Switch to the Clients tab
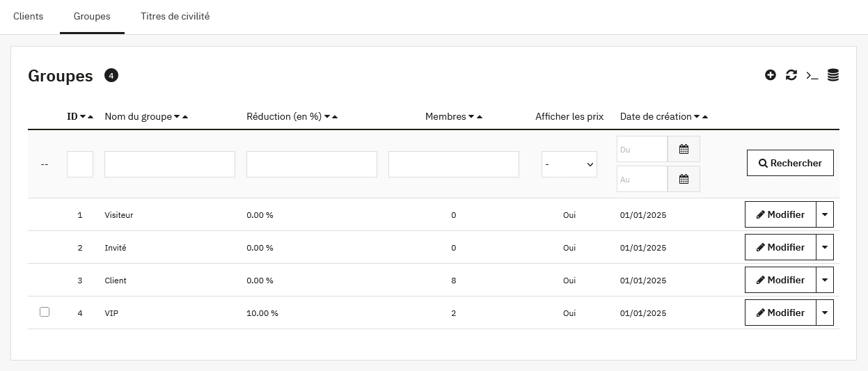 29,16
